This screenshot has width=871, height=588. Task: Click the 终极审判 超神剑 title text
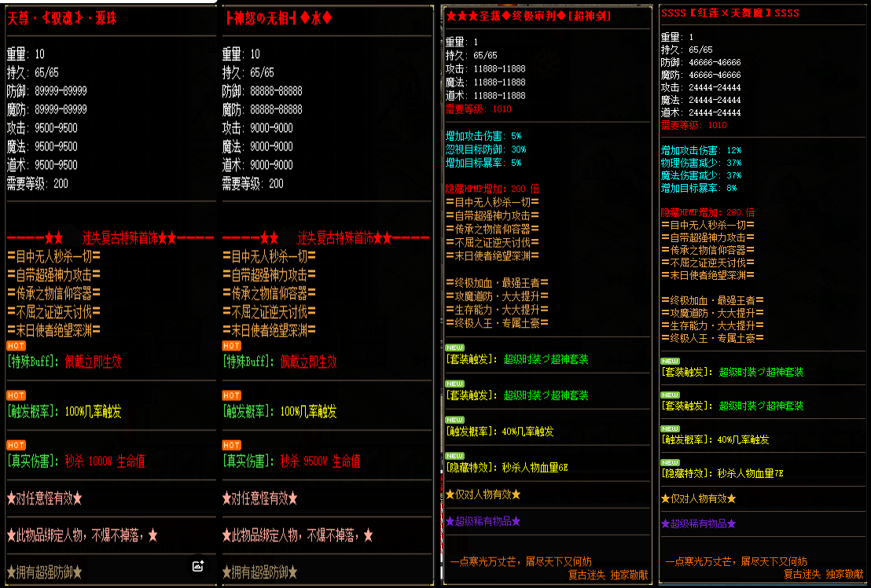529,16
